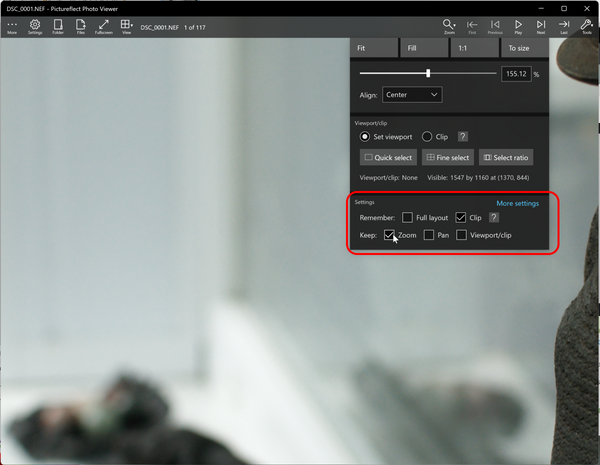Open the Zoom magnifier tool

(450, 26)
